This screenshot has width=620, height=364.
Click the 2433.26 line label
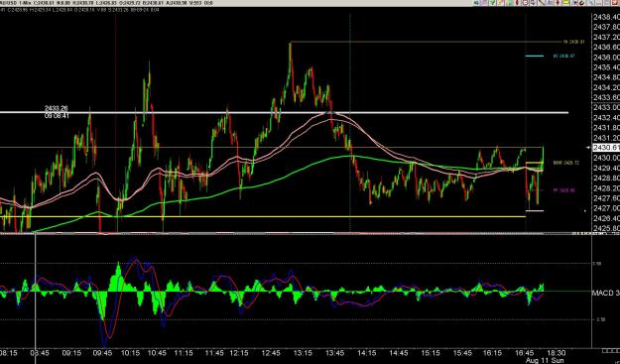click(x=56, y=108)
